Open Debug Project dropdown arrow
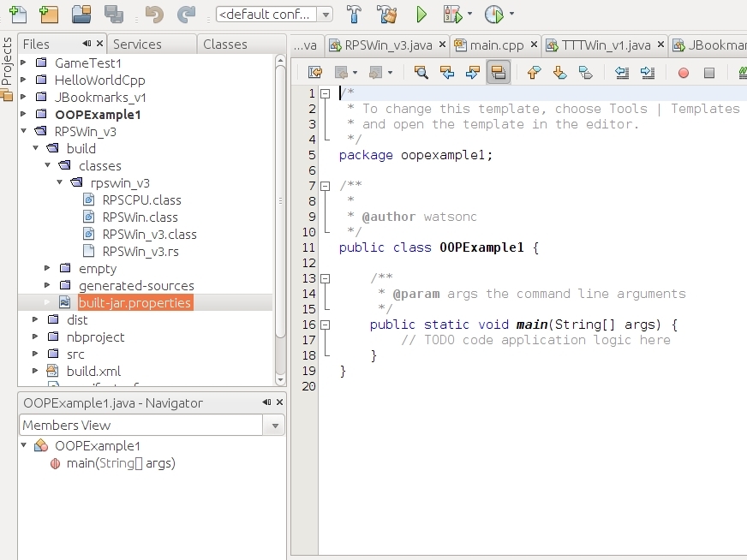The image size is (747, 560). coord(469,14)
